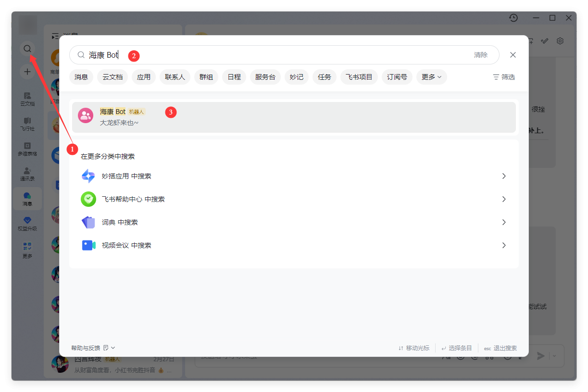Click the history clock icon in title bar

(513, 18)
